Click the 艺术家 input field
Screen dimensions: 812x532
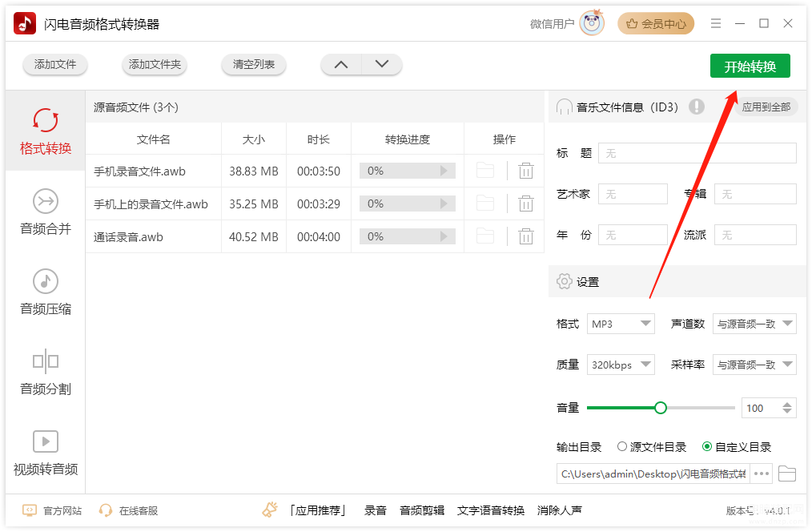click(x=633, y=194)
